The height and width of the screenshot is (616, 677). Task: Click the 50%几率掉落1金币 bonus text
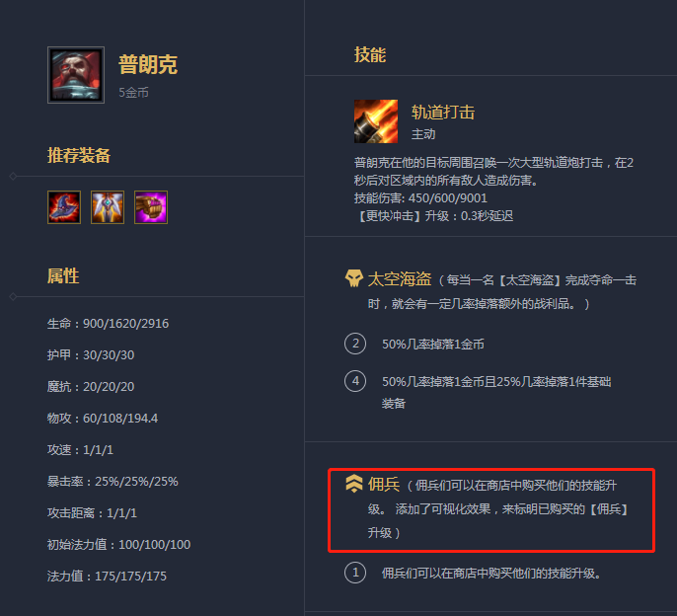[x=433, y=345]
